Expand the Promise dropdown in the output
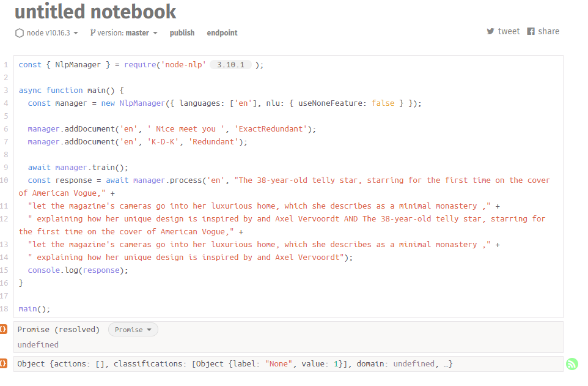Screen dimensions: 588x386 coord(133,329)
